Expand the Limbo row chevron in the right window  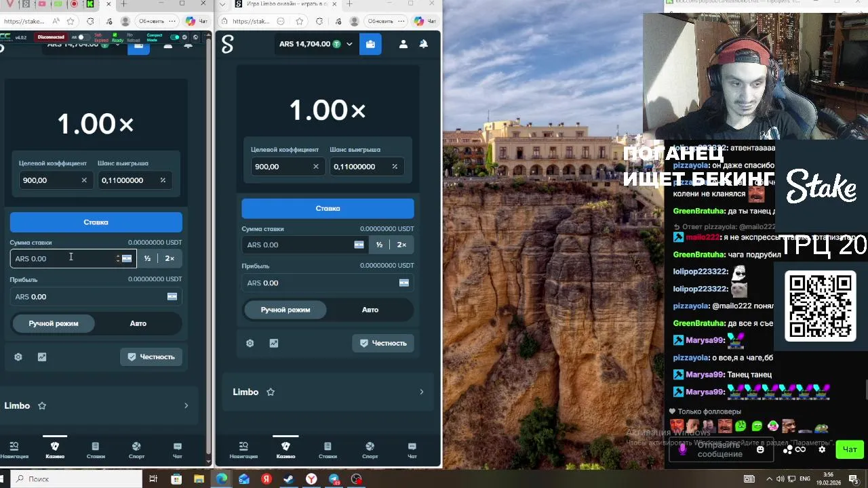click(421, 392)
